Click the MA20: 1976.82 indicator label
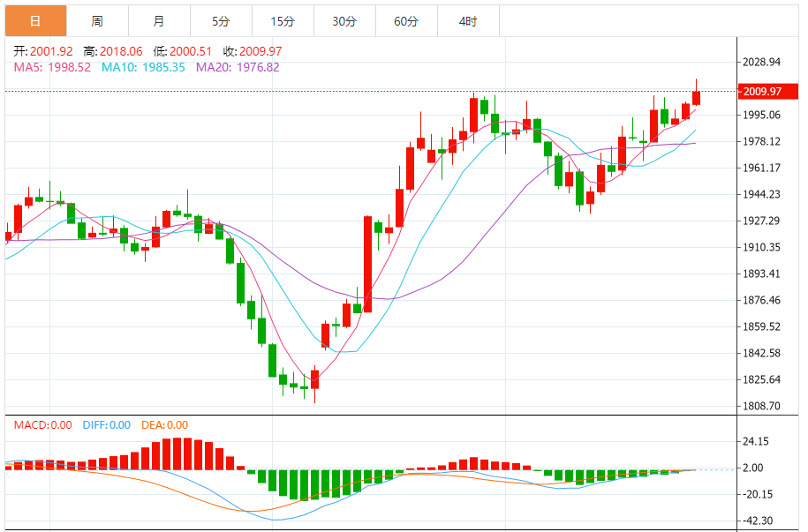Screen dimensions: 808x532 click(x=238, y=67)
